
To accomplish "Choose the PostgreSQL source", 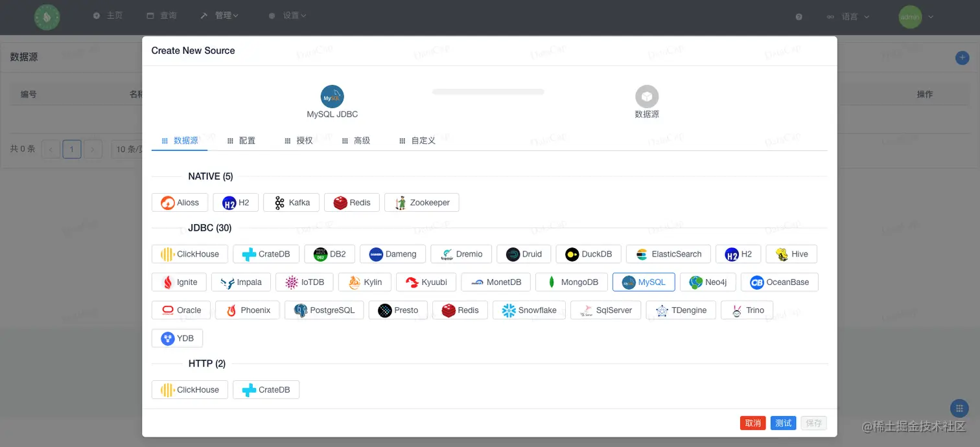I will (324, 310).
